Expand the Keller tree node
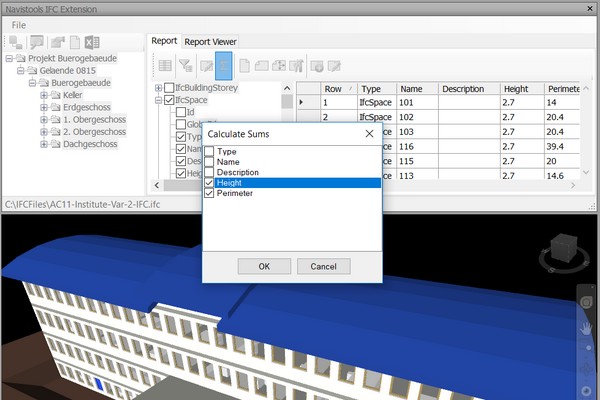The width and height of the screenshot is (600, 400). click(x=45, y=96)
